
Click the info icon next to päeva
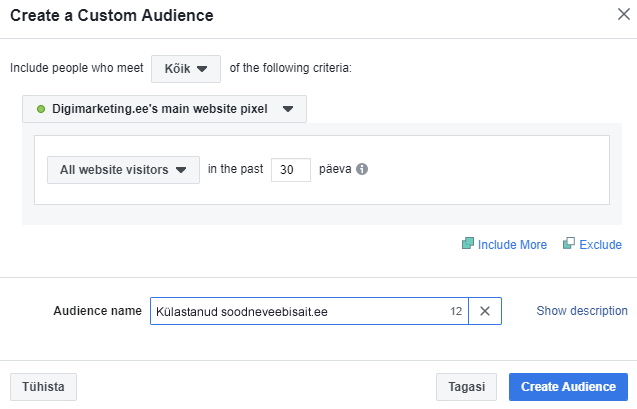(362, 169)
